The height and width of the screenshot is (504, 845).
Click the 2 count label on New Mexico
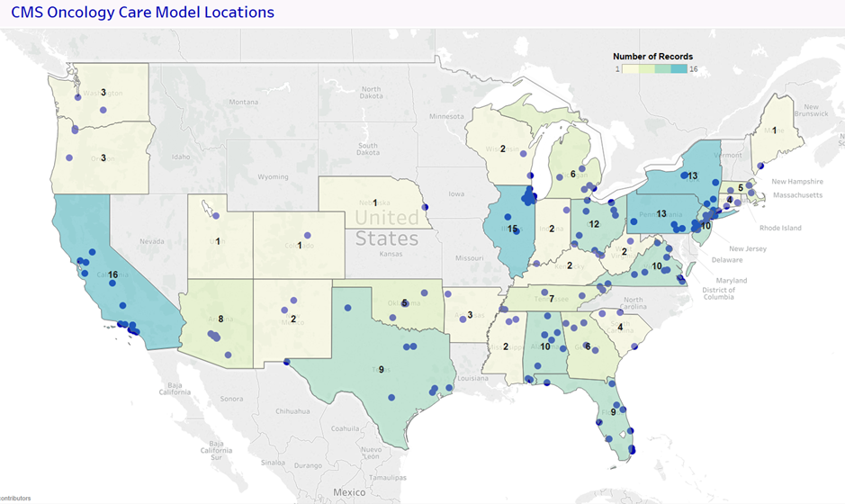pos(293,319)
